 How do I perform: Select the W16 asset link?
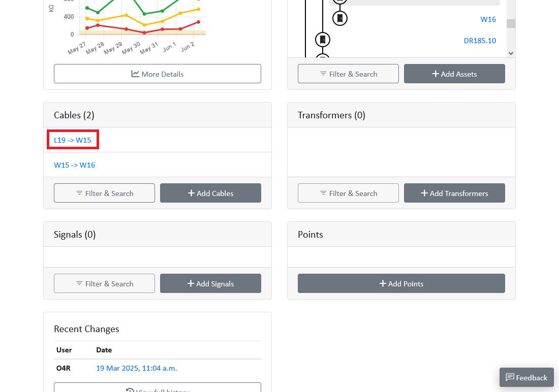[x=488, y=19]
